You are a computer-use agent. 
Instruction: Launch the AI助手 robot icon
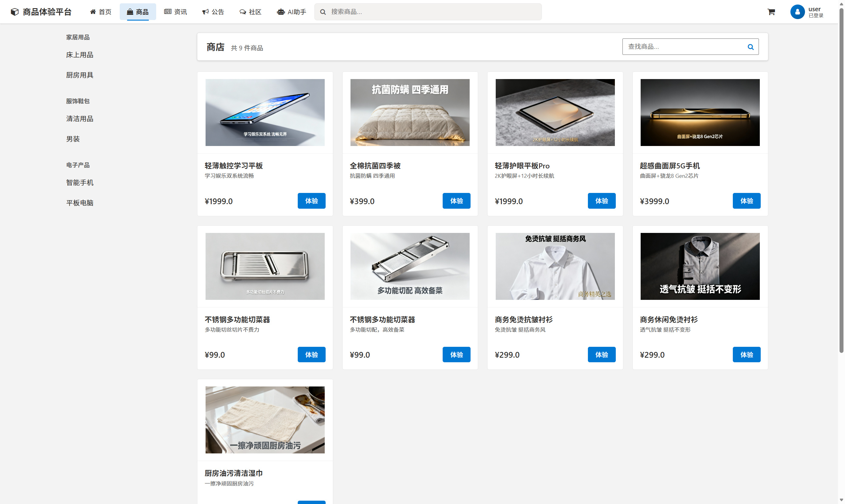(280, 12)
